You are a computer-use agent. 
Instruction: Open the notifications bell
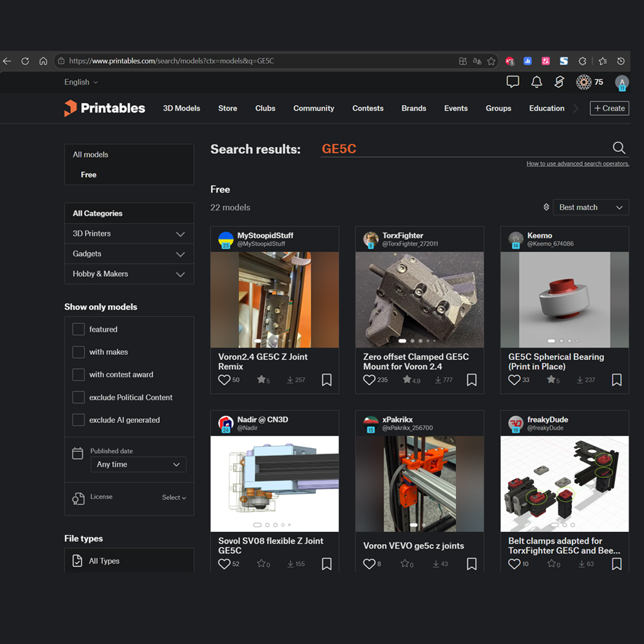[x=536, y=82]
